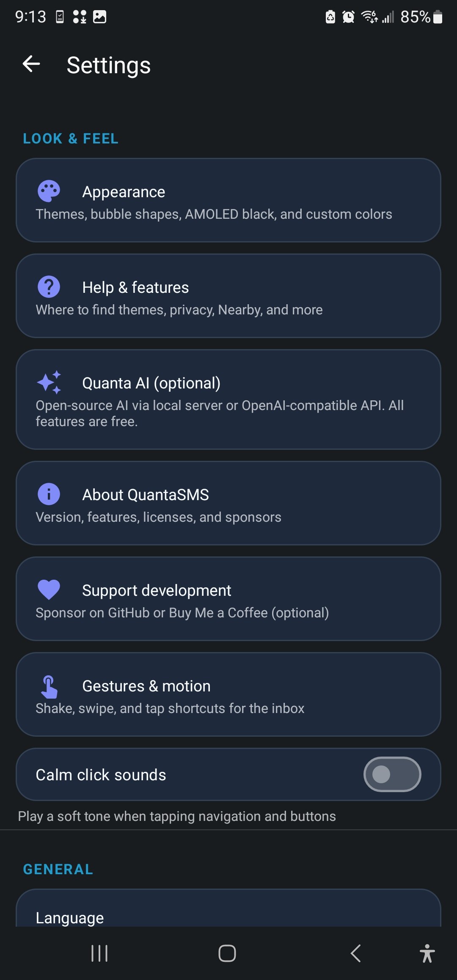Screen dimensions: 457x980
Task: Tap the system back chevron
Action: [355, 953]
